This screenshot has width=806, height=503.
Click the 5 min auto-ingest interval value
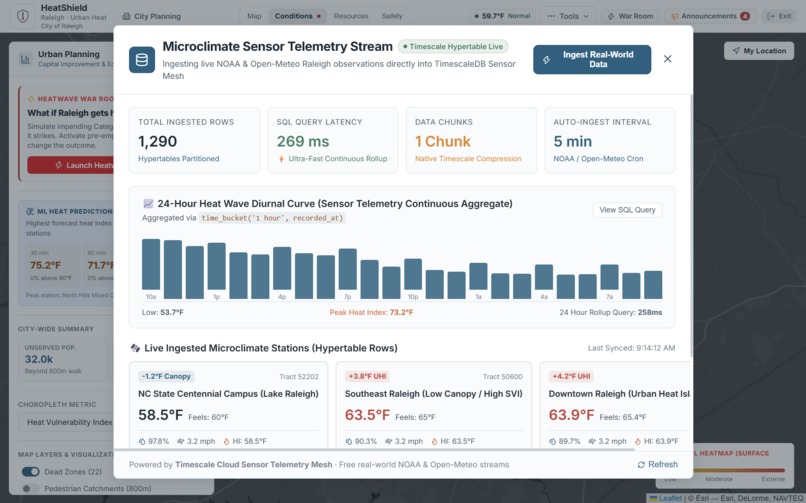[x=572, y=141]
